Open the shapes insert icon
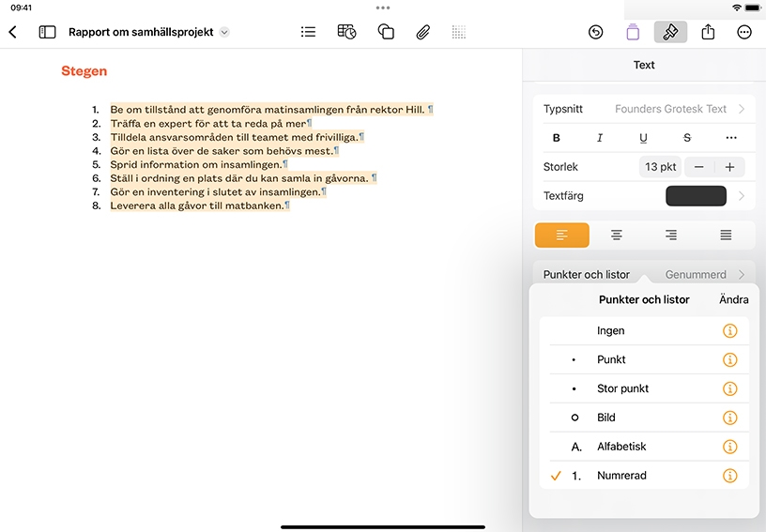This screenshot has height=532, width=766. (386, 32)
